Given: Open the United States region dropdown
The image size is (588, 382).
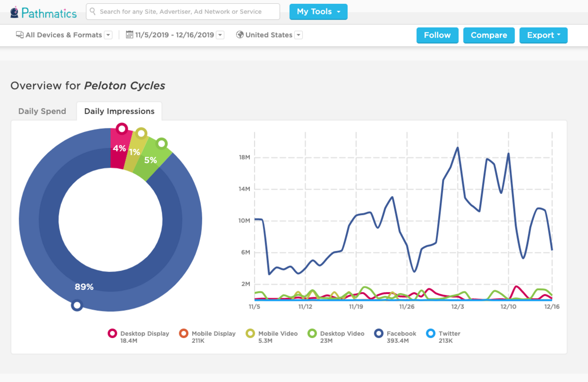Looking at the screenshot, I should click(298, 34).
